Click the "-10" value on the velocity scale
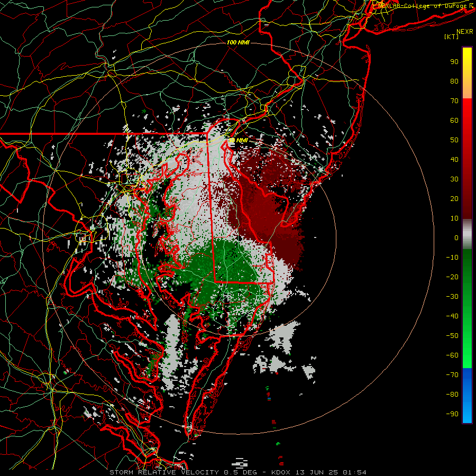Screen dimensions: 476x476 coord(452,258)
